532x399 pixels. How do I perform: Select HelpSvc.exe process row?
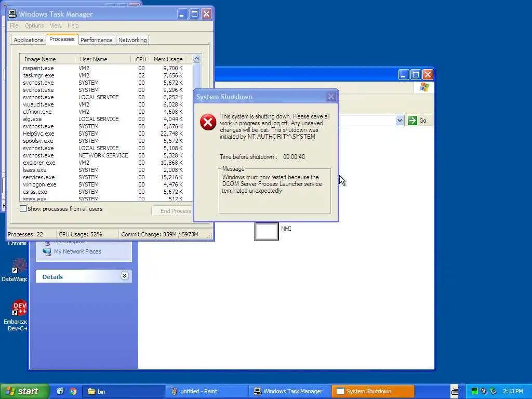(107, 134)
